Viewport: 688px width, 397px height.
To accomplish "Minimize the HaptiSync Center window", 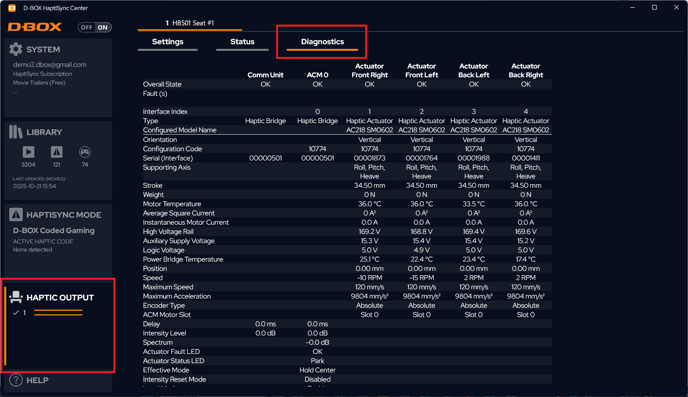I will [x=632, y=7].
